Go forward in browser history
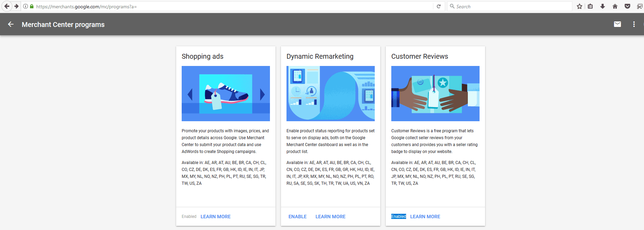644x230 pixels. click(x=16, y=6)
